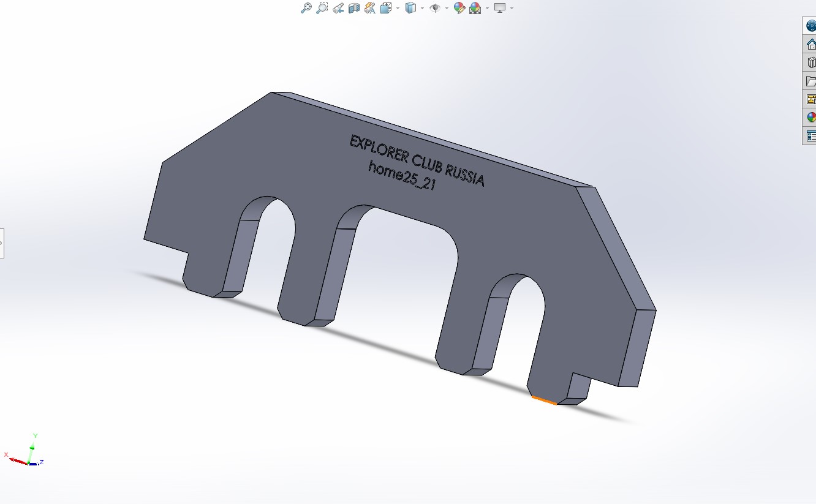Expand the Display Style dropdown arrow
The image size is (816, 504).
pos(423,8)
